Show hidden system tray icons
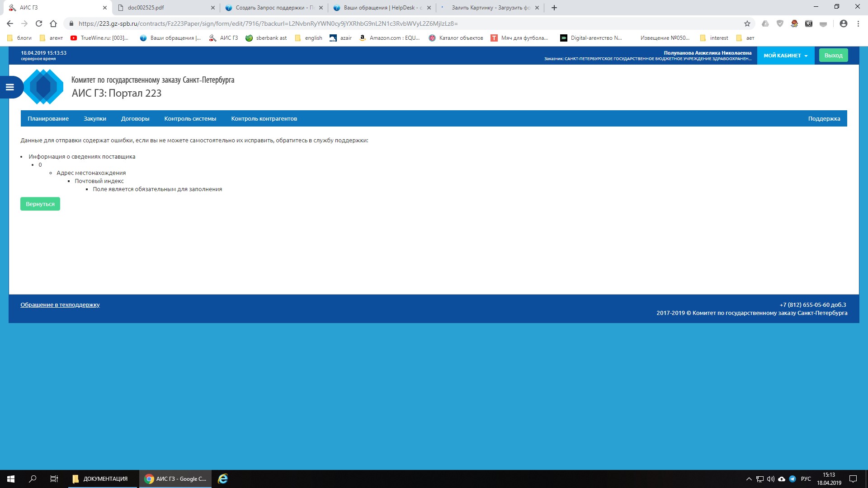The width and height of the screenshot is (868, 488). 749,479
